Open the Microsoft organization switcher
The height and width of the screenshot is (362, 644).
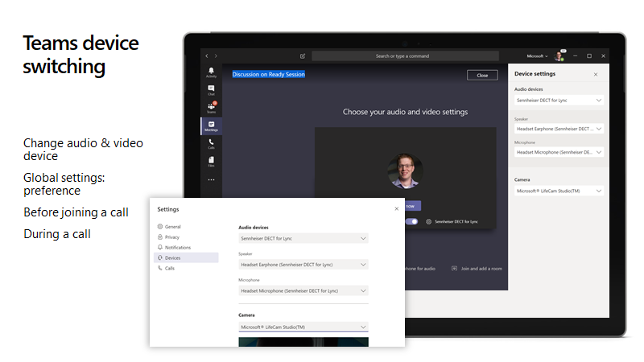[x=537, y=56]
